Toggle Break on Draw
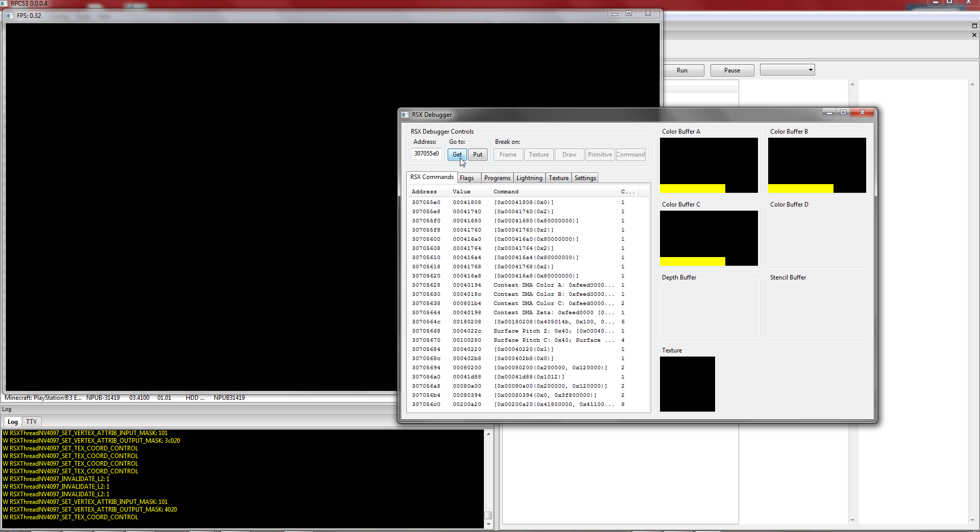Viewport: 980px width, 532px height. coord(569,155)
